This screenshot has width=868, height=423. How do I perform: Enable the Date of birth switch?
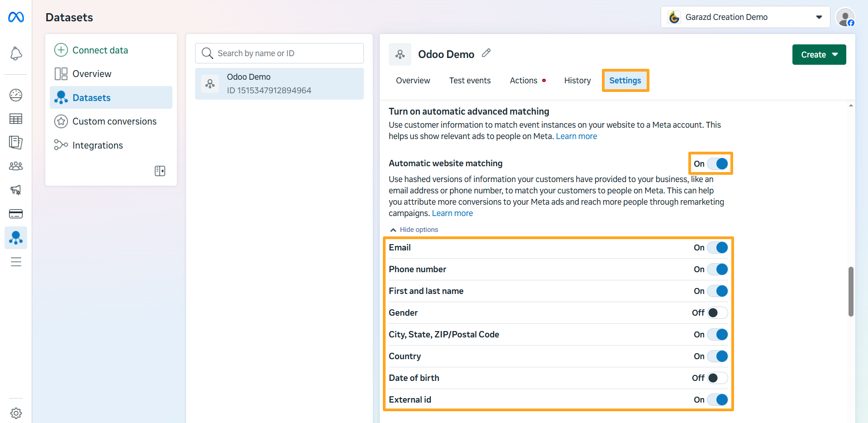pyautogui.click(x=718, y=378)
